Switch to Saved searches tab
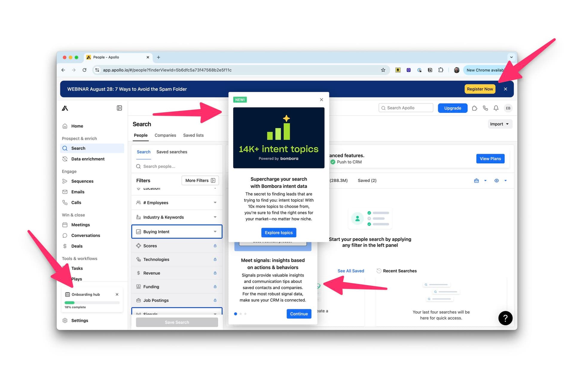This screenshot has height=392, width=574. (172, 152)
